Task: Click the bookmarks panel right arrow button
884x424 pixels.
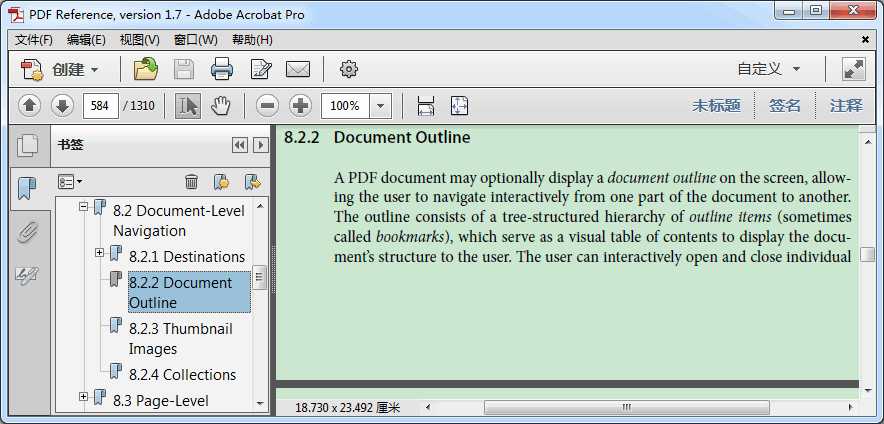Action: pos(260,145)
